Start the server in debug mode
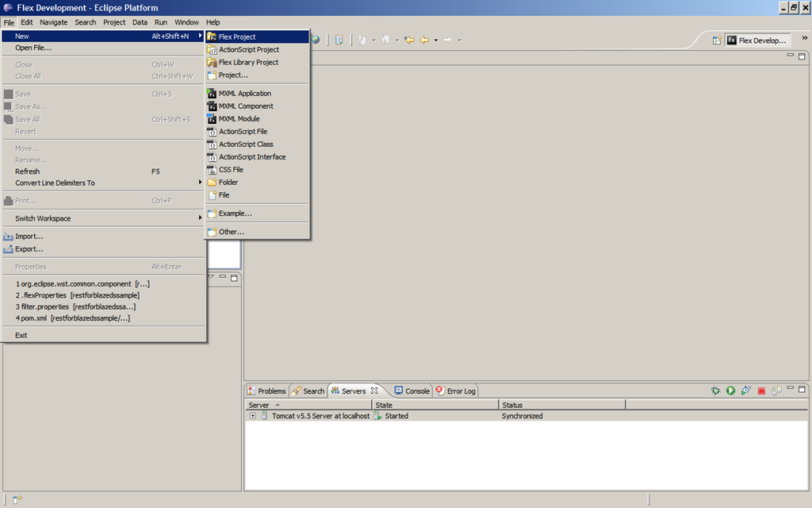 pyautogui.click(x=715, y=391)
